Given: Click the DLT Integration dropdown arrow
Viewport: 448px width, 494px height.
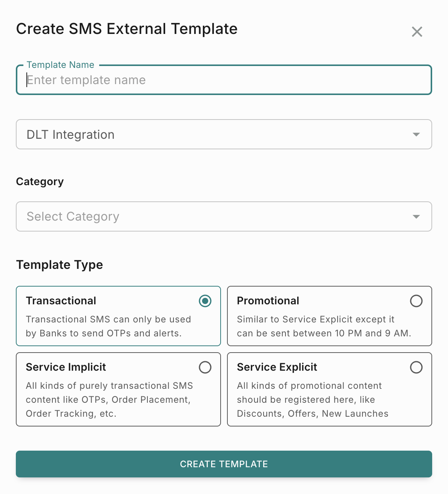Looking at the screenshot, I should coord(416,135).
